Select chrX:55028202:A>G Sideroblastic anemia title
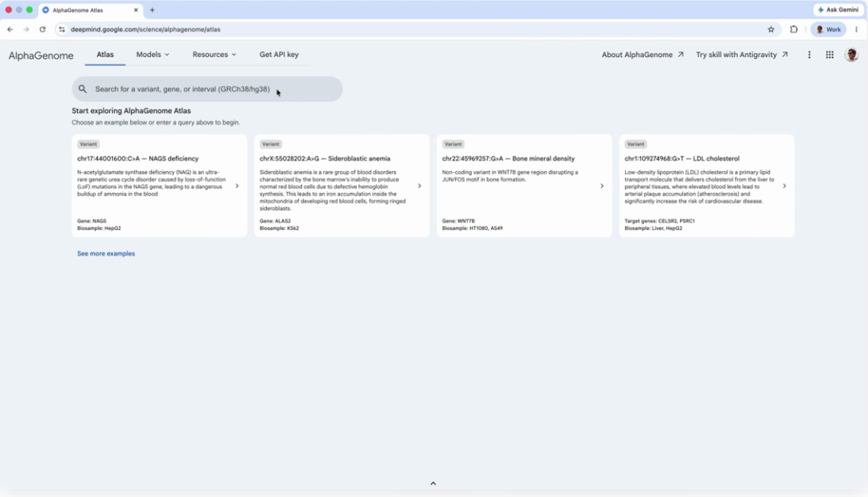 [325, 158]
